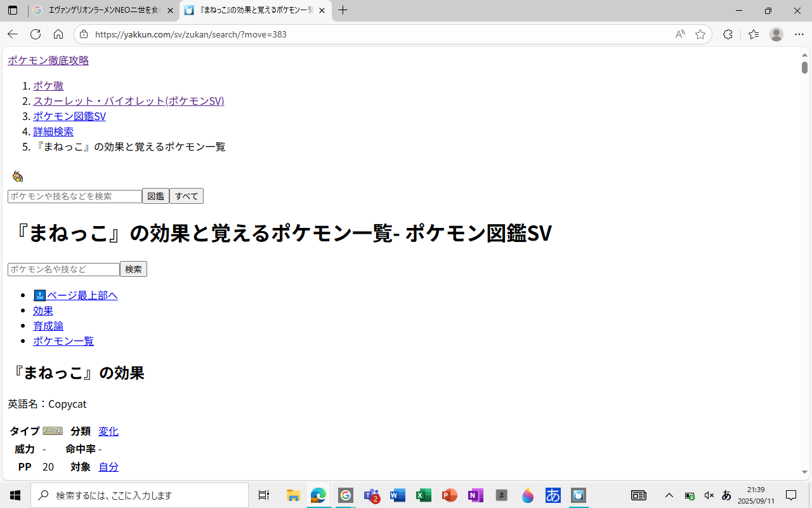The image size is (812, 508).
Task: Show hidden system tray icons chevron
Action: (x=669, y=495)
